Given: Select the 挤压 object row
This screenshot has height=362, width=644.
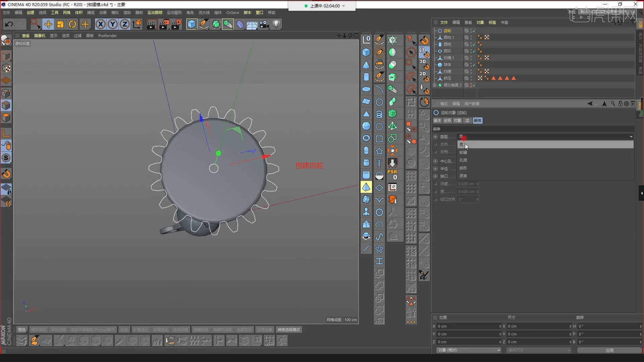Looking at the screenshot, I should 447,78.
